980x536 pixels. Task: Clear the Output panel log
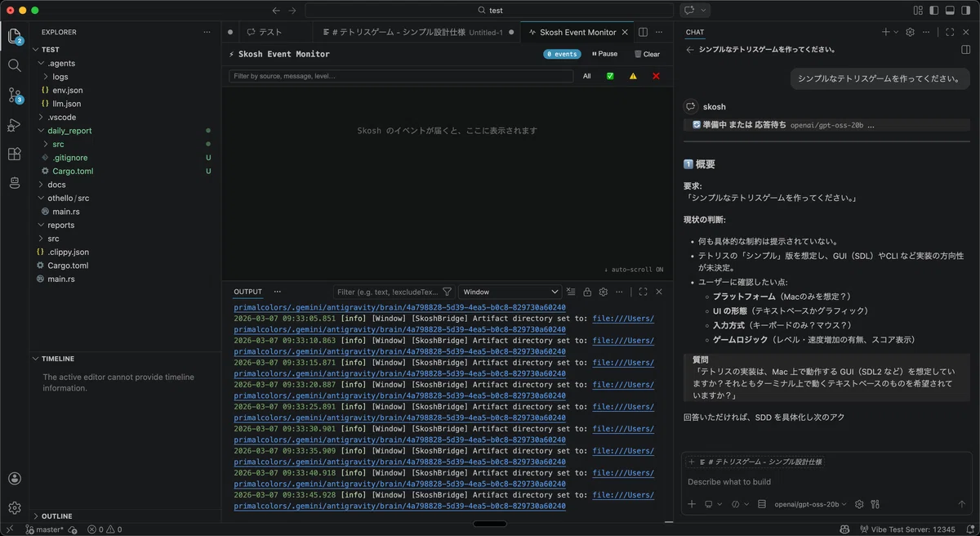coord(571,292)
